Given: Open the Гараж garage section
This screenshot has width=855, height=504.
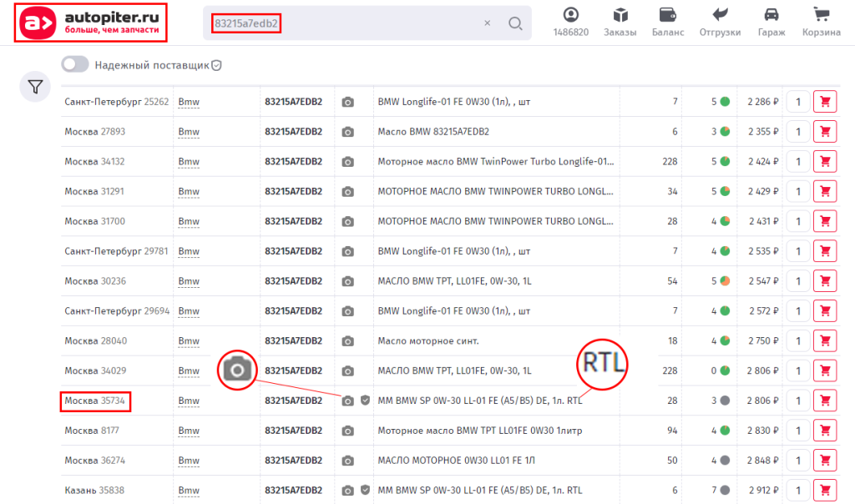Looking at the screenshot, I should (772, 23).
